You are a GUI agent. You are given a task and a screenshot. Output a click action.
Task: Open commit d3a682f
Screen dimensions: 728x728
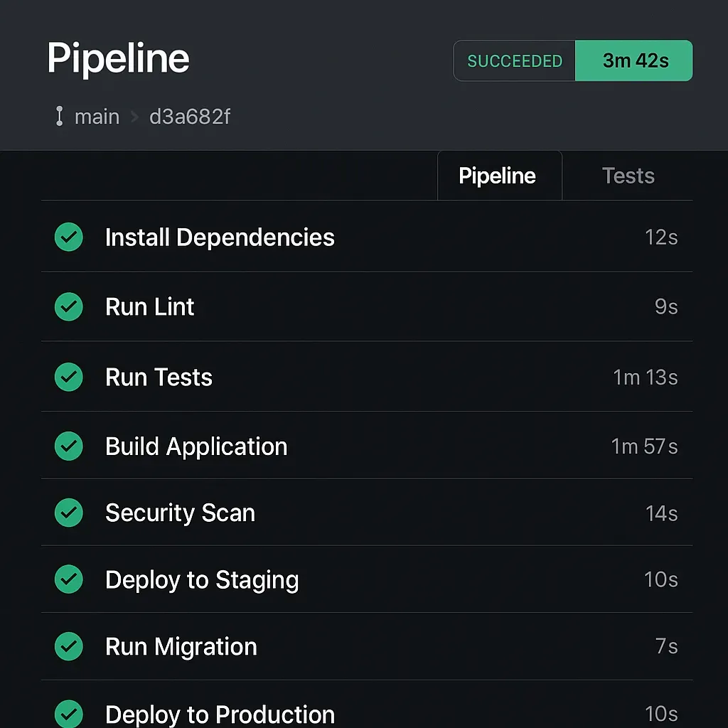click(190, 117)
